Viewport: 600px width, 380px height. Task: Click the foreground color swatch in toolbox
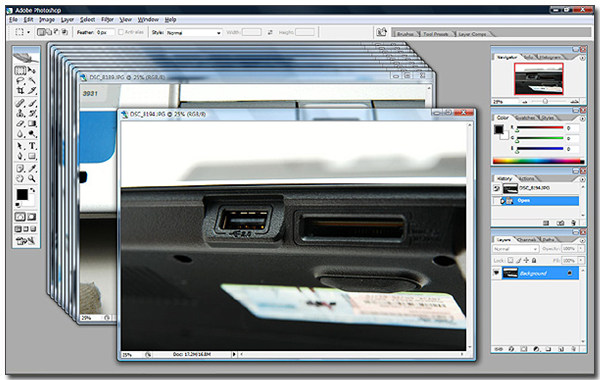click(22, 194)
